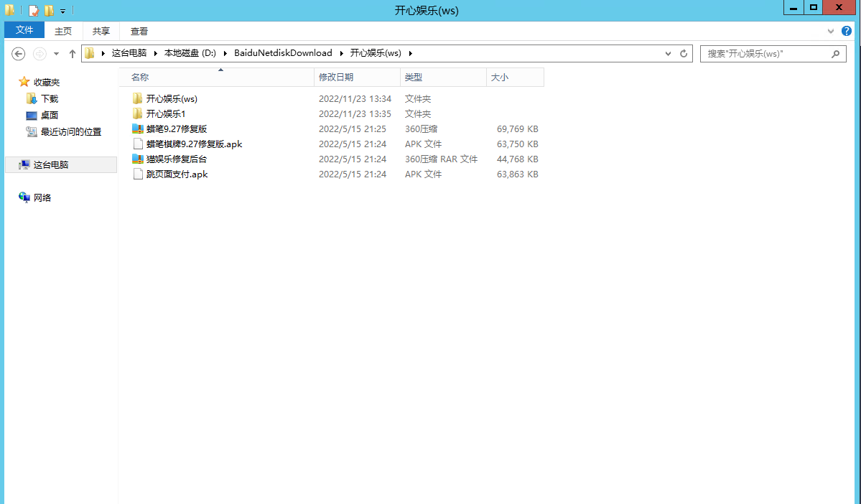The image size is (861, 504).
Task: Select the 蜡笔9.27修复版 compressed archive
Action: coord(176,129)
